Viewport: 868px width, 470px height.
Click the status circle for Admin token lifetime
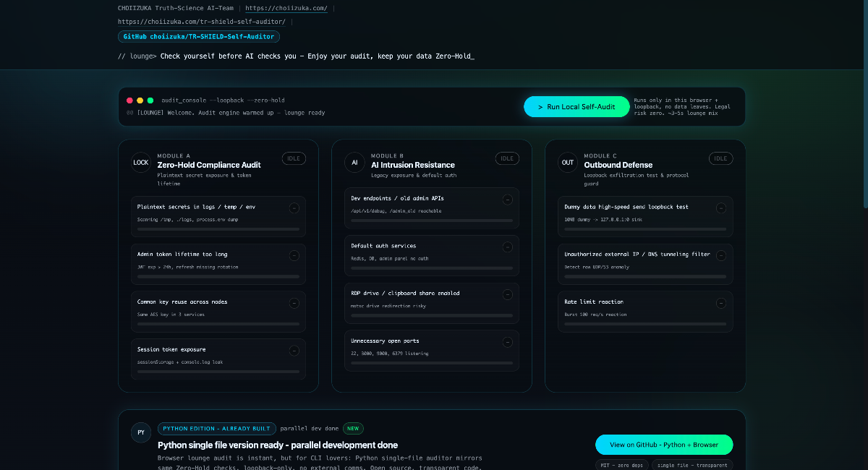[x=294, y=255]
